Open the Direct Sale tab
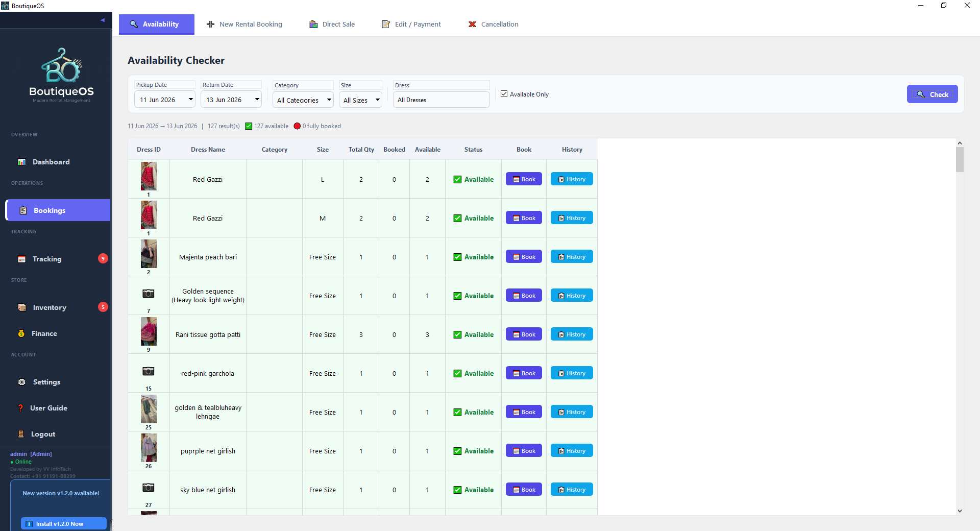980x531 pixels. click(x=332, y=24)
